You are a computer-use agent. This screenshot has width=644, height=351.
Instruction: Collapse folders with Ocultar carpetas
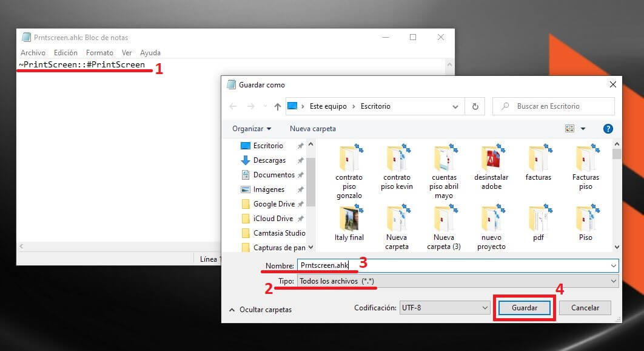coord(260,310)
